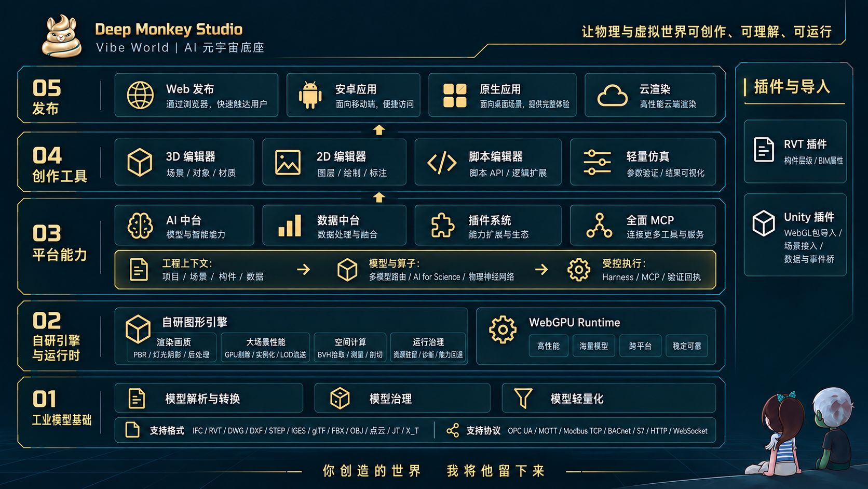Screen dimensions: 868x489
Task: Click the code brackets icon of 脚本编辑器
Action: (442, 163)
